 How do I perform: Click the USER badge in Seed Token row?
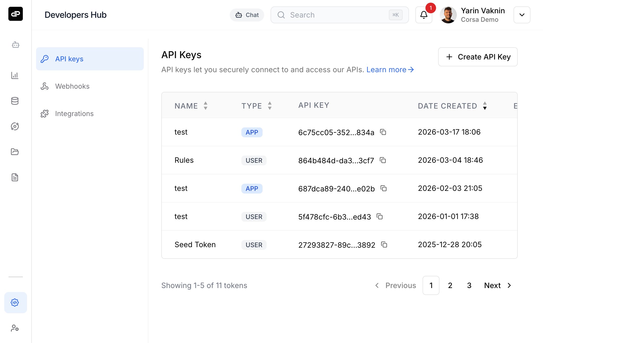[x=254, y=245]
